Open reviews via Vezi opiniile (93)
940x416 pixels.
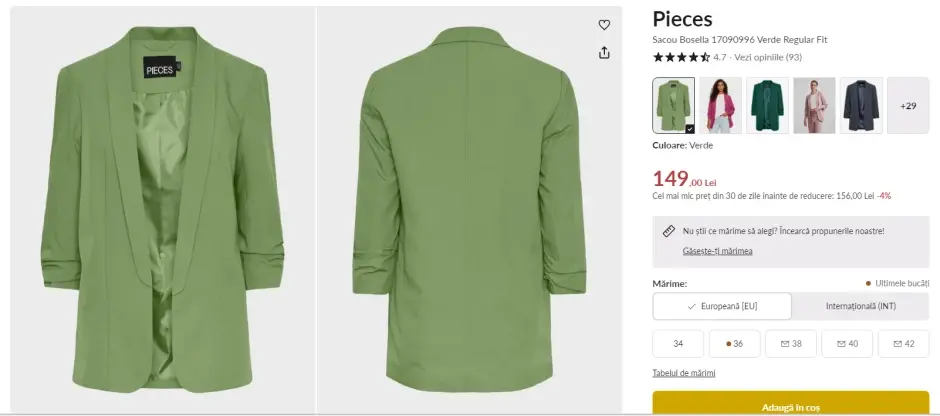coord(766,57)
